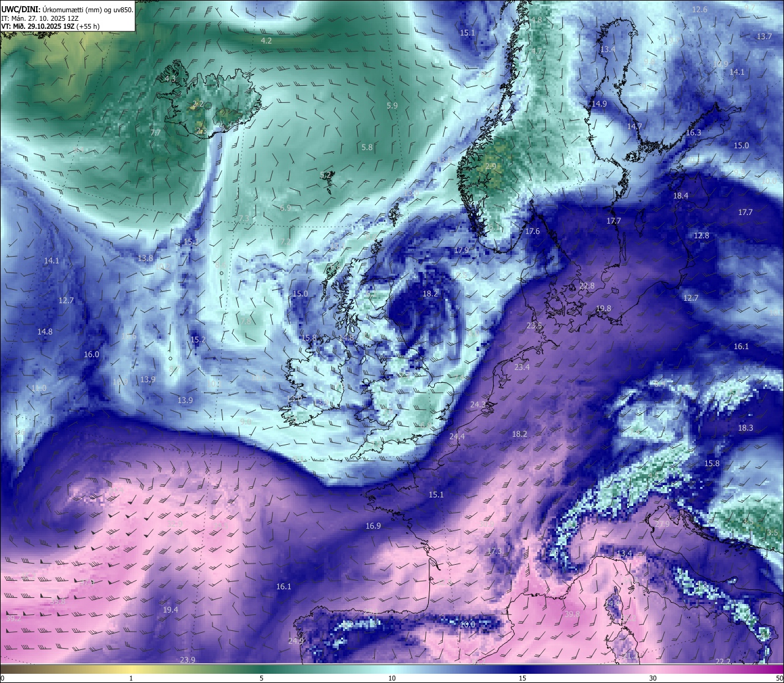Screen dimensions: 784x683
Task: Click the 7.3 value label
Action: 244,218
